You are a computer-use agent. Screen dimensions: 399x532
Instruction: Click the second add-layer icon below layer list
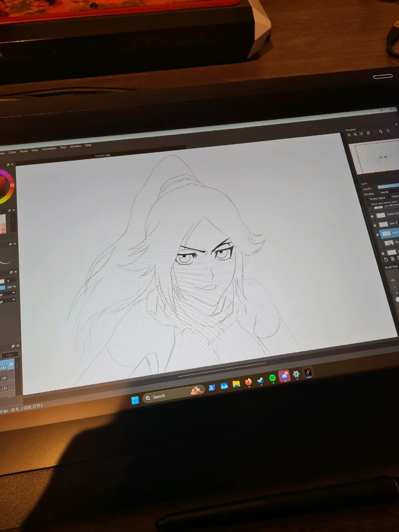(x=392, y=259)
